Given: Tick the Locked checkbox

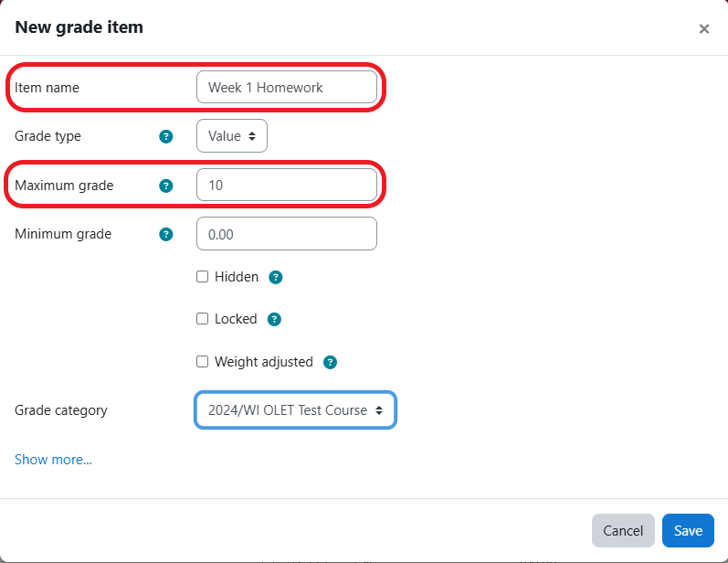Looking at the screenshot, I should pyautogui.click(x=203, y=319).
